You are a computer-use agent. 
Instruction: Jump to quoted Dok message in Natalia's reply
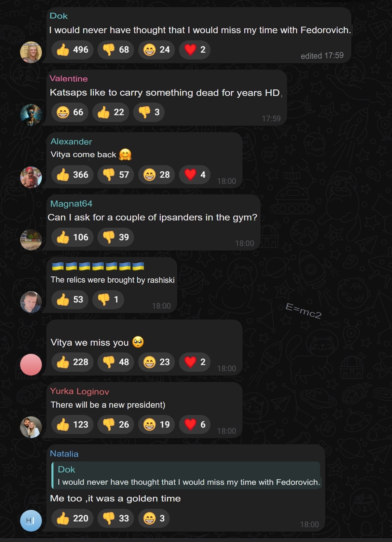186,475
